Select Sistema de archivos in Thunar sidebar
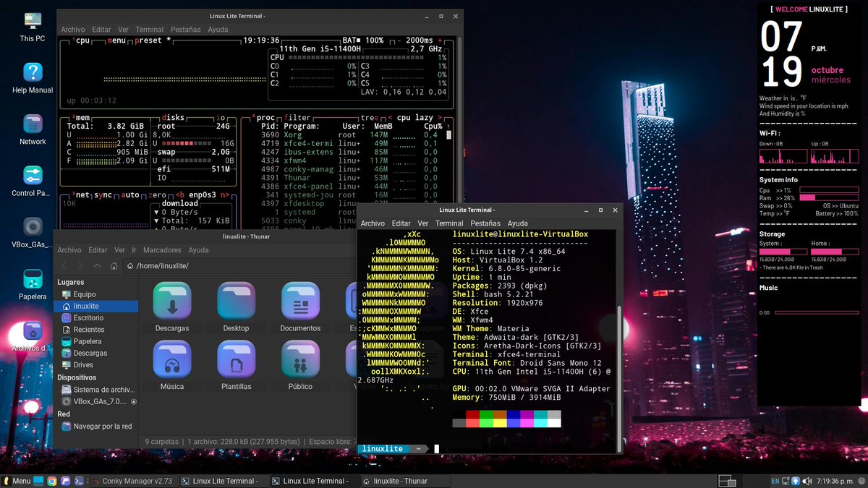Image resolution: width=868 pixels, height=488 pixels. 96,390
